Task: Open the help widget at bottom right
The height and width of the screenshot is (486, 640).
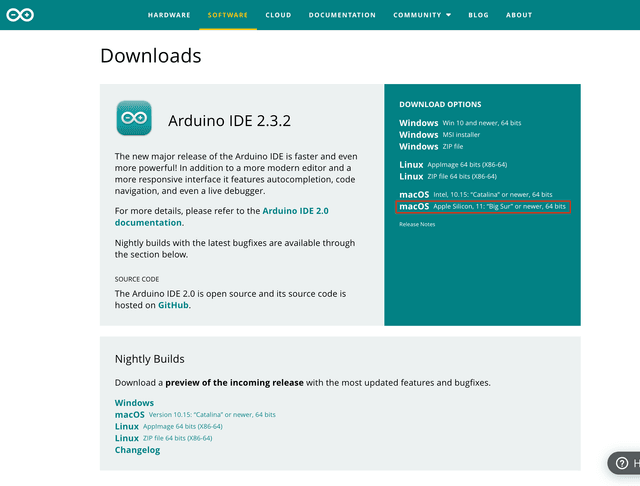Action: 624,463
